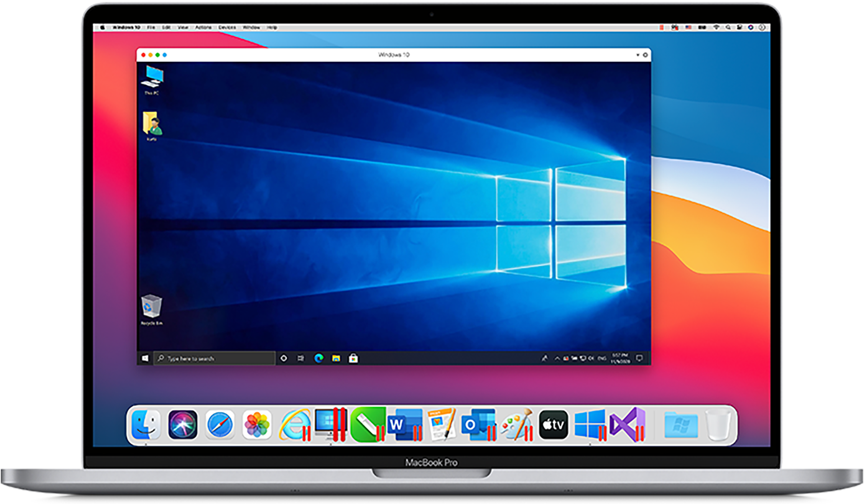Open File Explorer from the Windows taskbar
Screen dimensions: 864x504
[336, 358]
